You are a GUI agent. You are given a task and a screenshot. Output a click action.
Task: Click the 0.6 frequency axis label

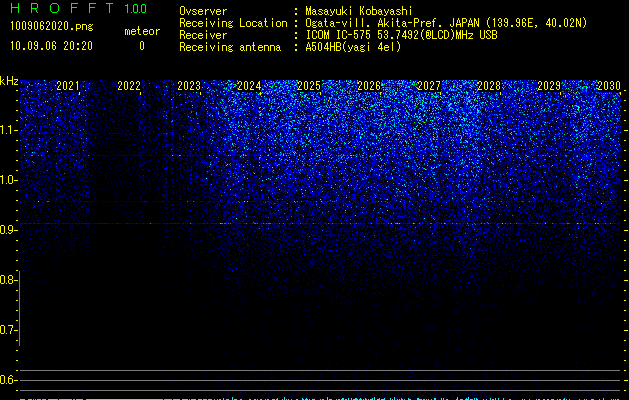point(8,380)
